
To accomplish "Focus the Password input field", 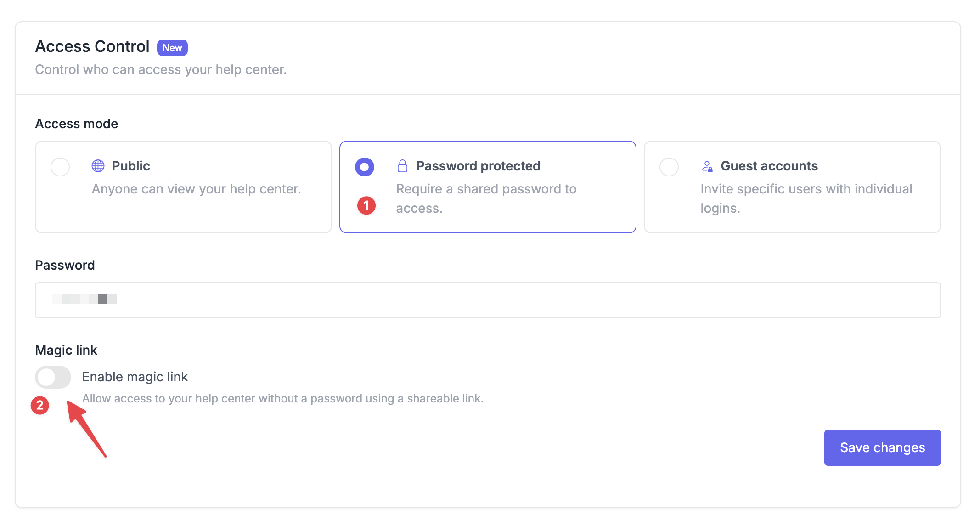I will point(488,300).
